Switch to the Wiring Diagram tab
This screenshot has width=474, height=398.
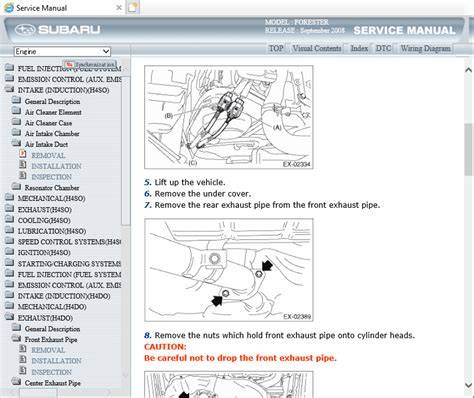click(425, 48)
